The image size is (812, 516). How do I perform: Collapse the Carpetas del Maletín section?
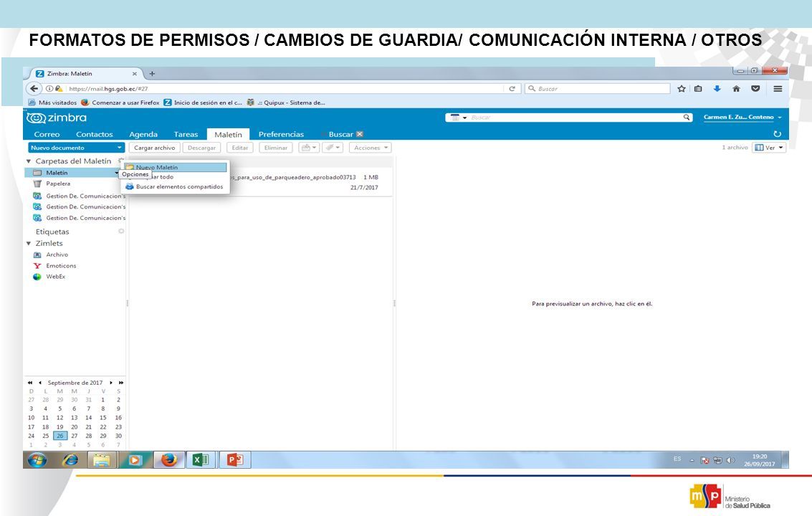pyautogui.click(x=29, y=161)
